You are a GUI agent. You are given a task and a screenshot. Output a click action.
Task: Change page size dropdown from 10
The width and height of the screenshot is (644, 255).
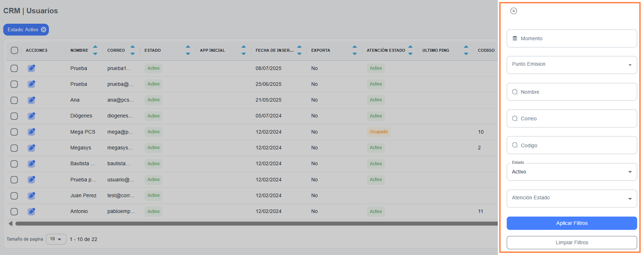coord(56,239)
